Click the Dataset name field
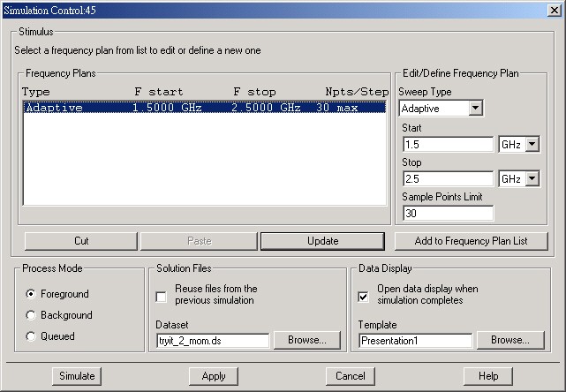The image size is (566, 392). point(213,341)
